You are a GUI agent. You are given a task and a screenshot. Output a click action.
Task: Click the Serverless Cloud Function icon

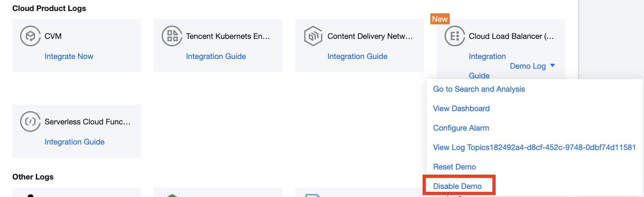pos(30,122)
